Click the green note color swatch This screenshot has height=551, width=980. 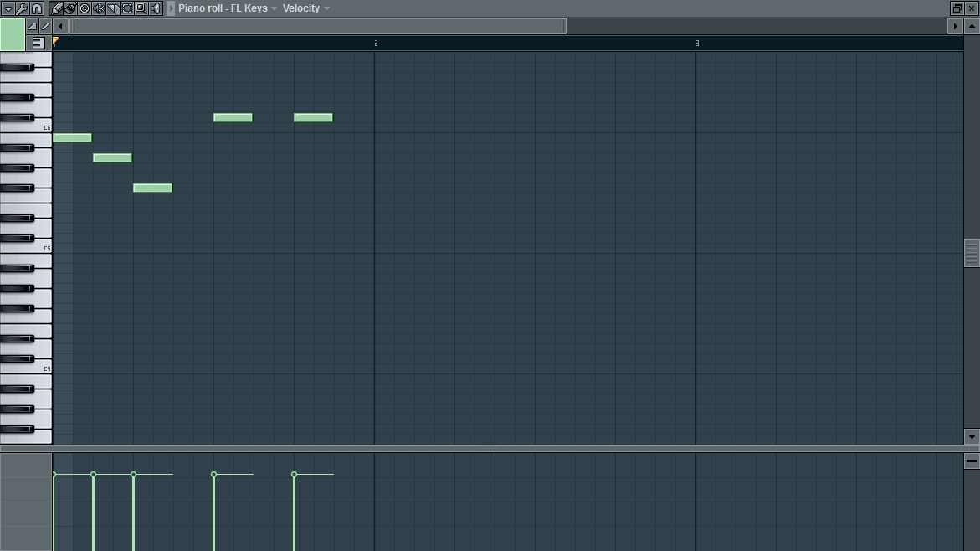[x=13, y=34]
